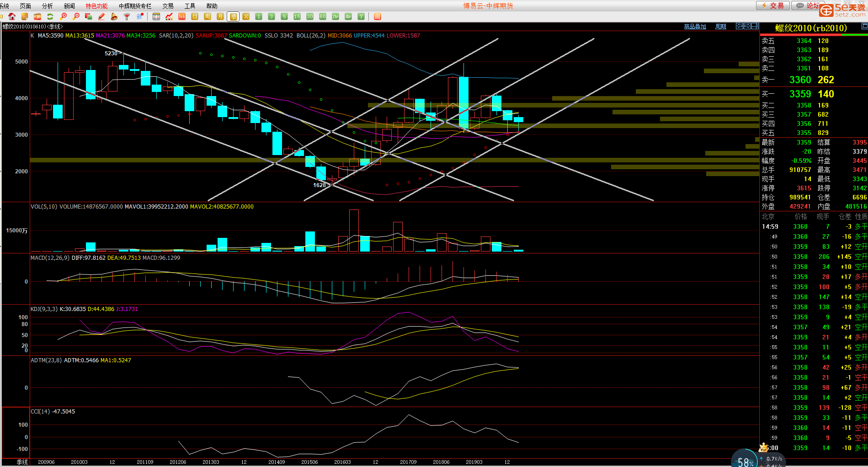
Task: Click the red-green buy/sell ratio bar
Action: (814, 35)
